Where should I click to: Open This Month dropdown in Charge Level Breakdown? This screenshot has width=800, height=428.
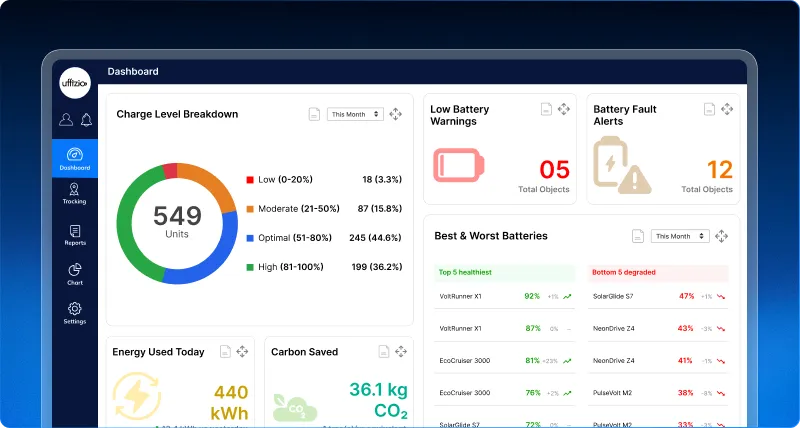click(x=355, y=114)
